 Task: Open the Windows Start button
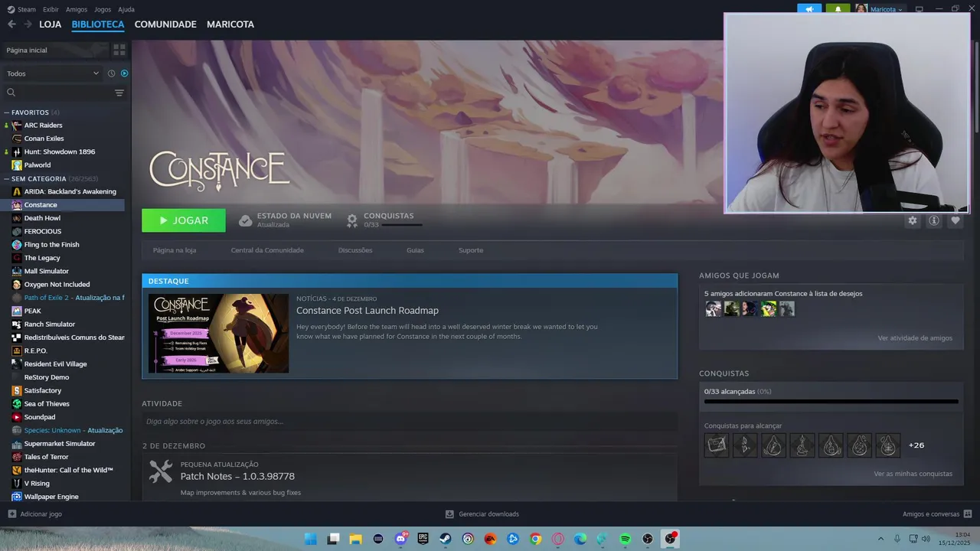[310, 539]
